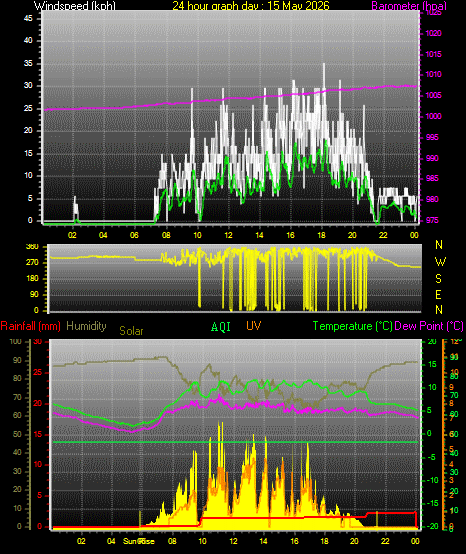
Task: Click the orange 'UV' legend label
Action: (x=254, y=326)
